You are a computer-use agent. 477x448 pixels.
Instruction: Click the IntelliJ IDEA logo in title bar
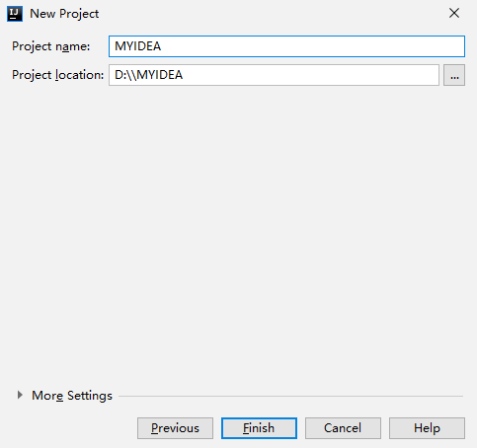pos(15,14)
